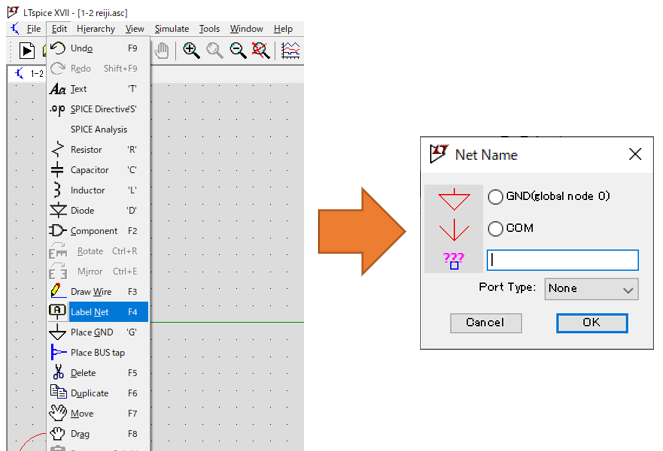Open the Help menu
Viewport: 663px width, 451px height.
[x=283, y=29]
